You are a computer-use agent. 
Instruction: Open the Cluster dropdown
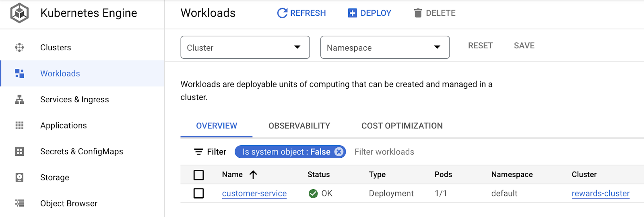tap(245, 48)
